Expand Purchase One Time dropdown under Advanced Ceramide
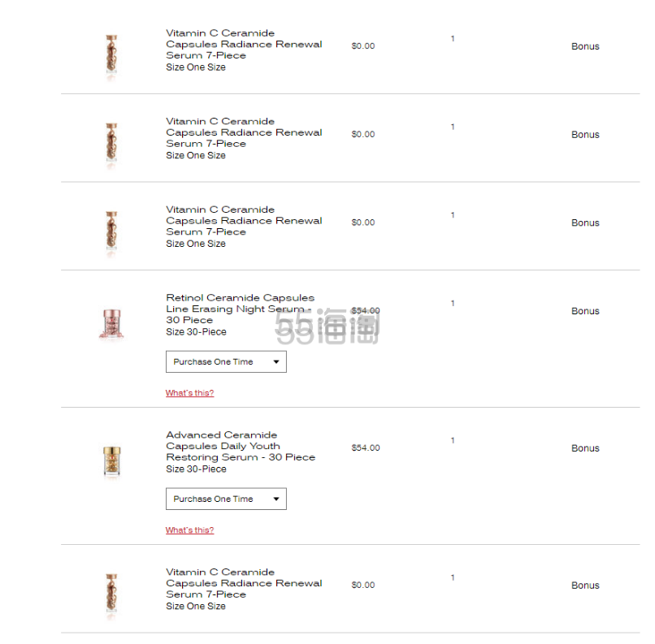This screenshot has height=644, width=655. pos(226,499)
